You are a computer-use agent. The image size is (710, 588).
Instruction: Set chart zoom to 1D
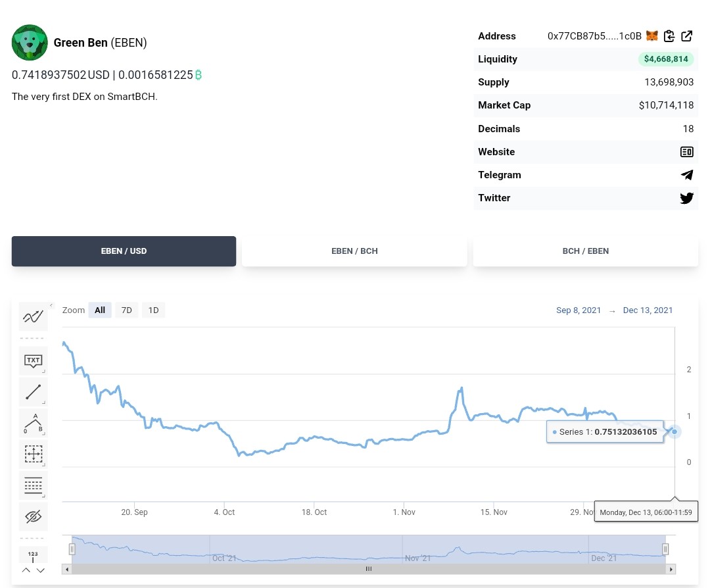click(153, 310)
